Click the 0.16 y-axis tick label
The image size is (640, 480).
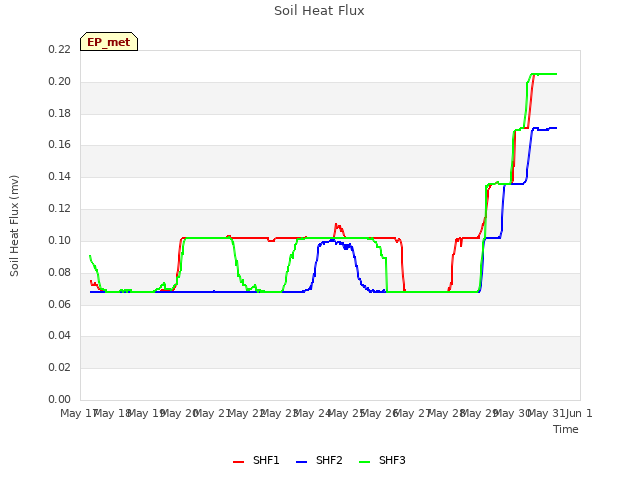[x=59, y=144]
